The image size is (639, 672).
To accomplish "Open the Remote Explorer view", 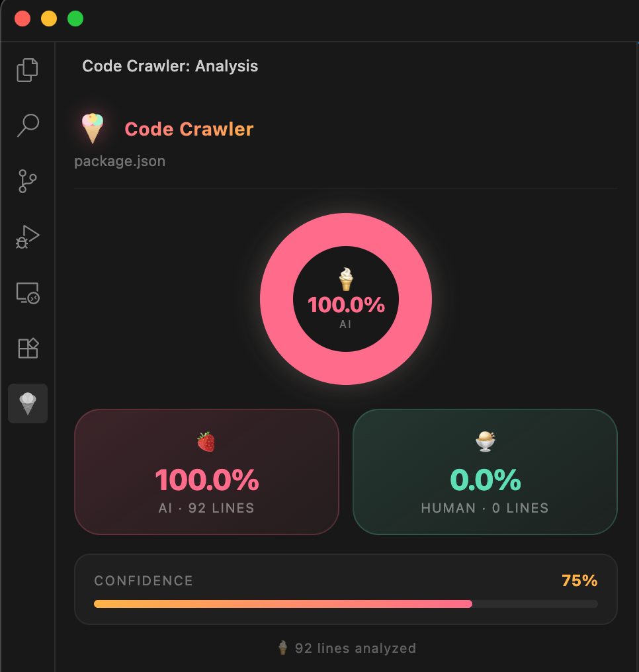I will (27, 292).
